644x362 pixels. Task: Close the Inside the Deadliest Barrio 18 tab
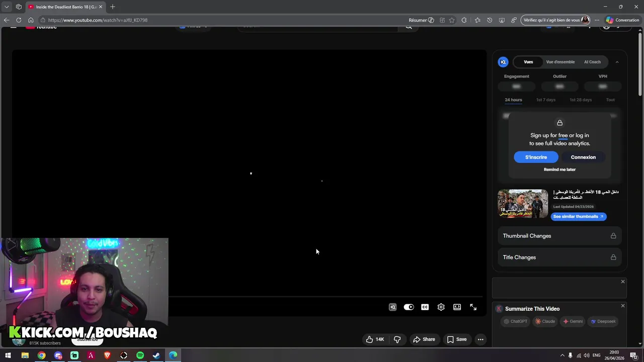(101, 7)
